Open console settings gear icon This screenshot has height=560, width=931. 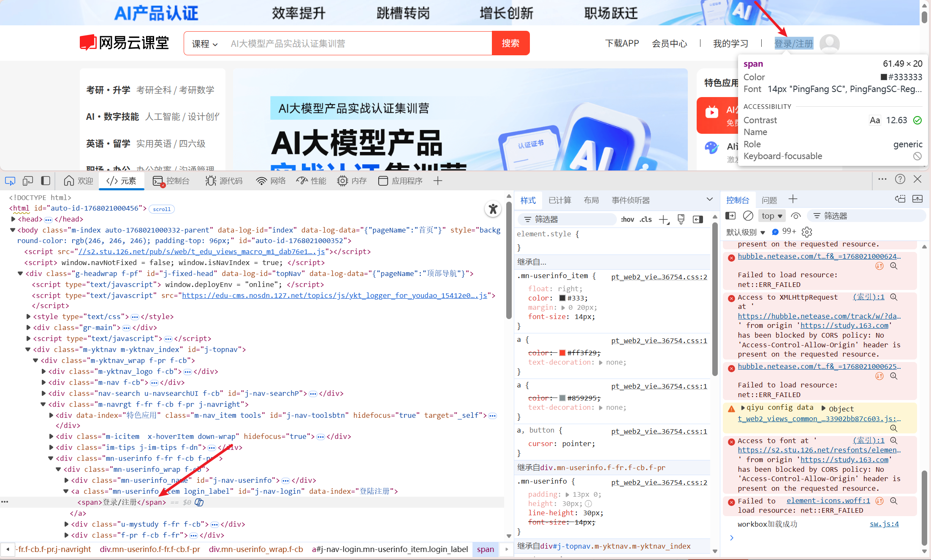[x=807, y=232]
